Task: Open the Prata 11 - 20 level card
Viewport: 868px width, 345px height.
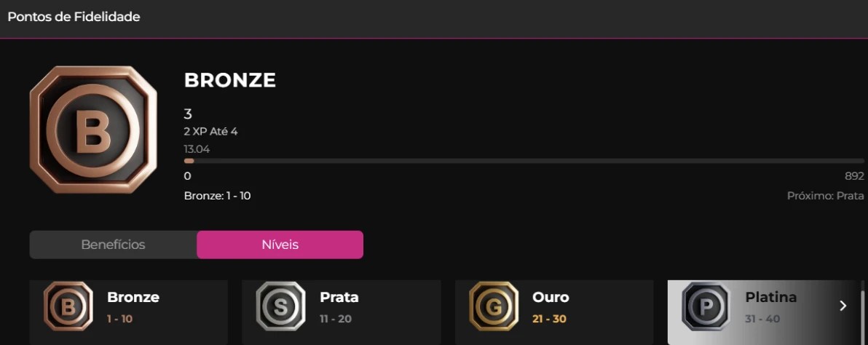Action: tap(342, 312)
